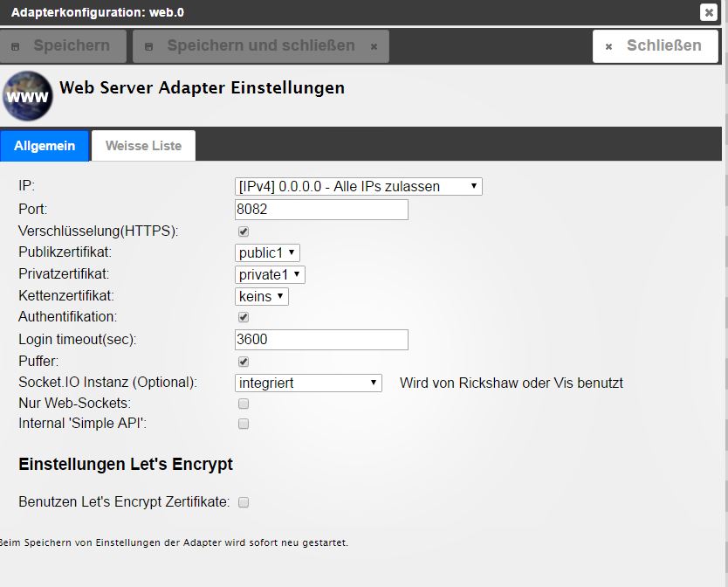Select the Allgemein tab
This screenshot has height=587, width=728.
45,146
